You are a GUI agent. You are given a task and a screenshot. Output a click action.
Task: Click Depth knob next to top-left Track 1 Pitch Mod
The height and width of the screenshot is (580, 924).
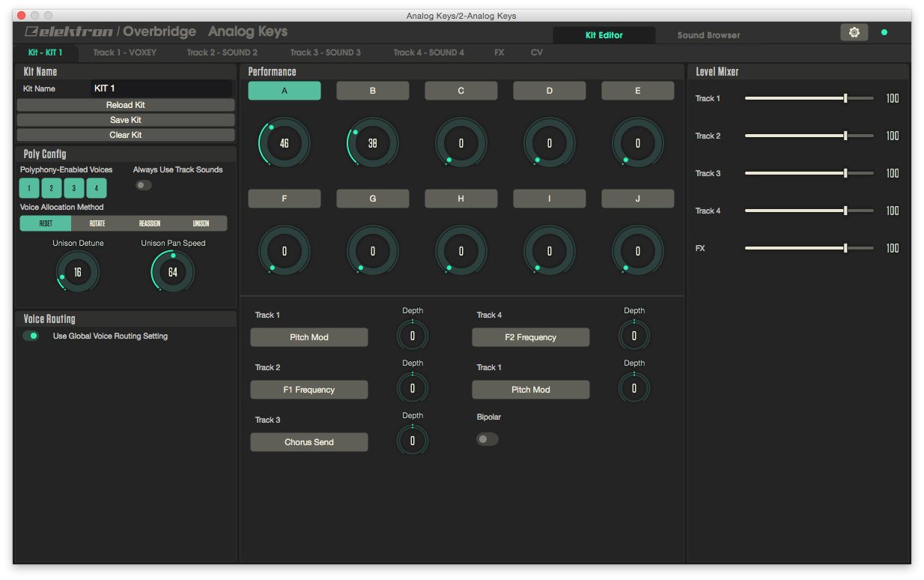(413, 336)
